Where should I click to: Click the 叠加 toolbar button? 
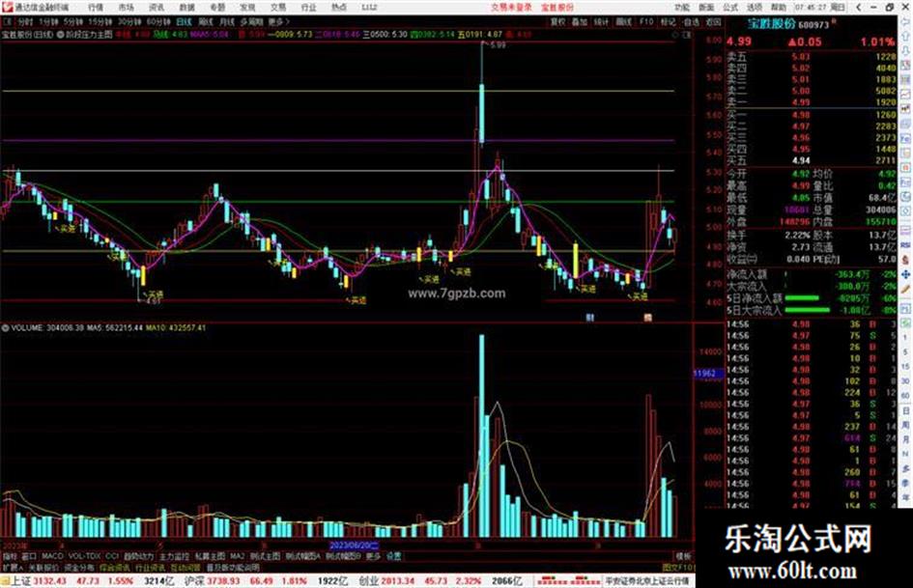click(580, 21)
